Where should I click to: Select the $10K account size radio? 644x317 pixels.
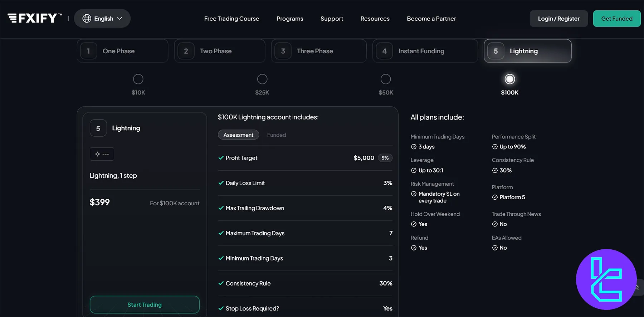click(138, 79)
